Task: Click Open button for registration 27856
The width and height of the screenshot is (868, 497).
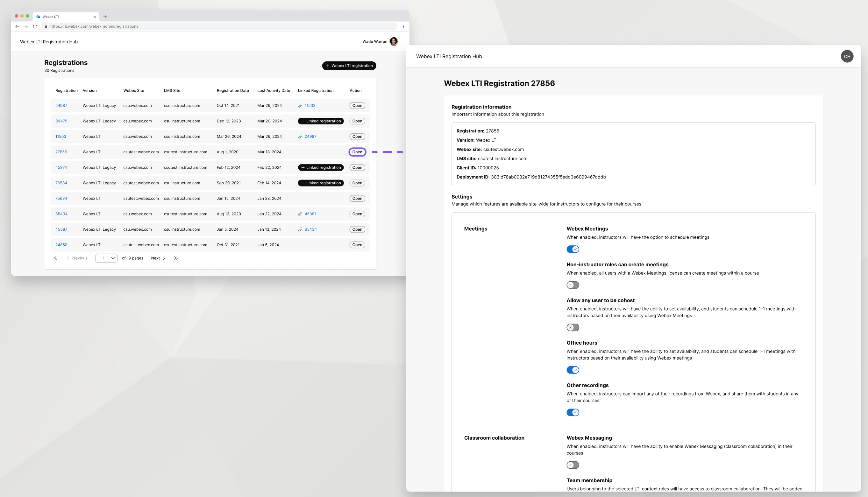Action: (x=357, y=152)
